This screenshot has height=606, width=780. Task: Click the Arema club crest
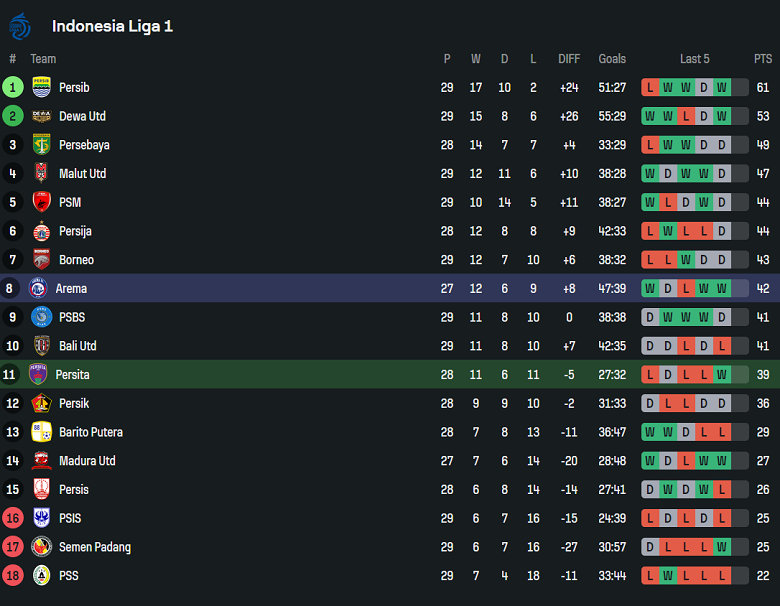click(x=38, y=289)
